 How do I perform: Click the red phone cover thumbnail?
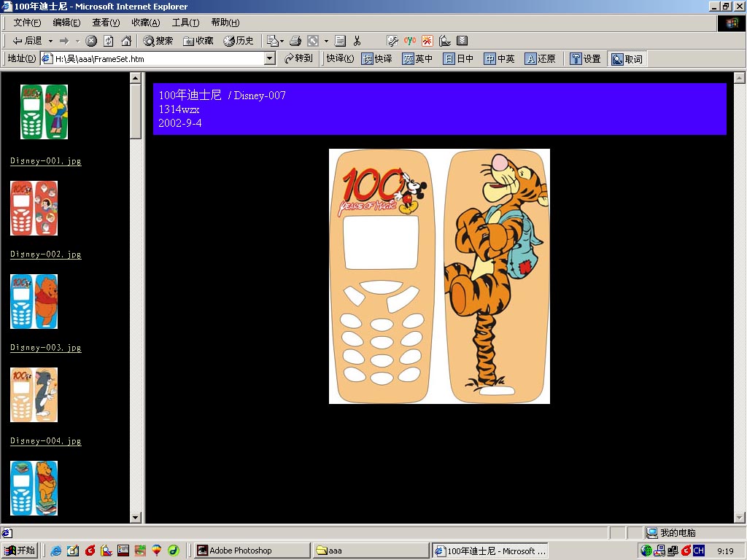pyautogui.click(x=34, y=208)
